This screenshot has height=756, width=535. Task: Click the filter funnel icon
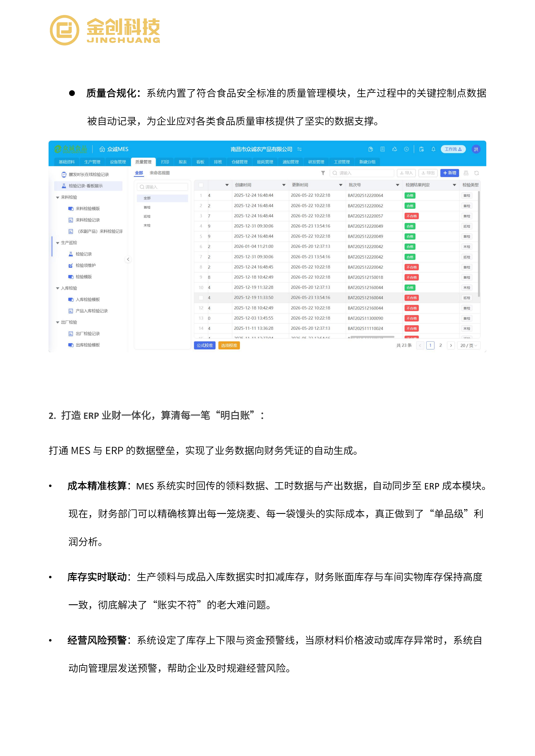323,173
